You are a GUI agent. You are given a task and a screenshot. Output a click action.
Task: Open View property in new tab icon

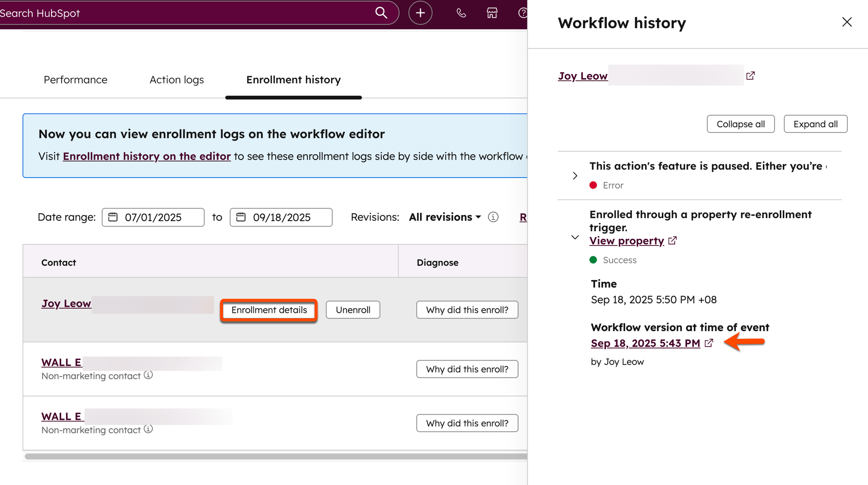click(x=672, y=240)
